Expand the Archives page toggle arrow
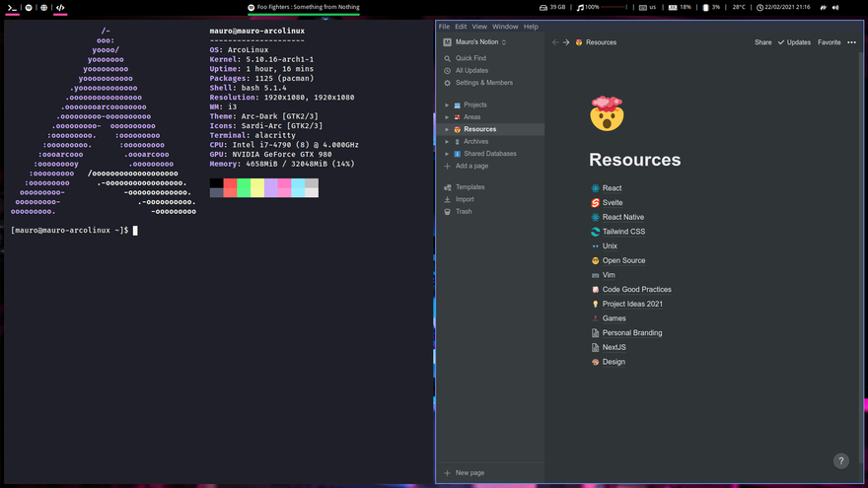 447,142
